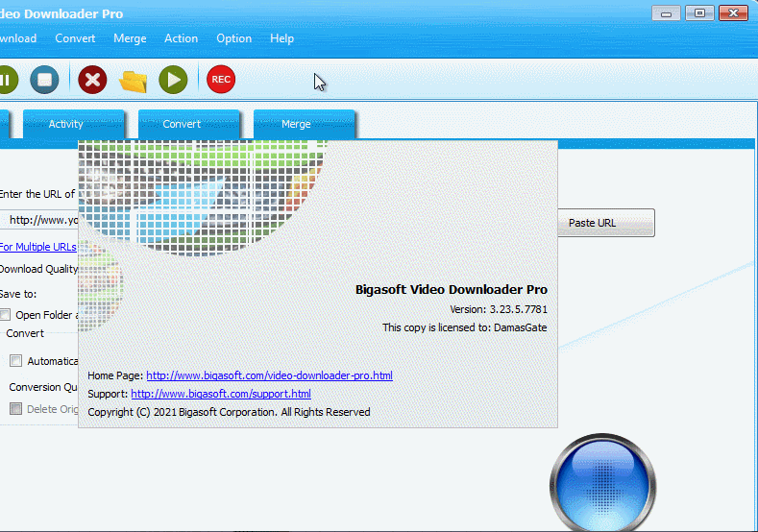Open the Convert menu

coord(75,38)
